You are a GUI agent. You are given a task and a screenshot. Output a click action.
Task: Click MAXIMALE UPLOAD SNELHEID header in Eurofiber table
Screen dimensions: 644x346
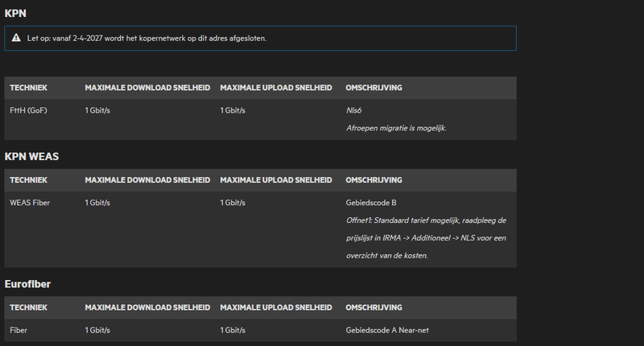click(275, 307)
